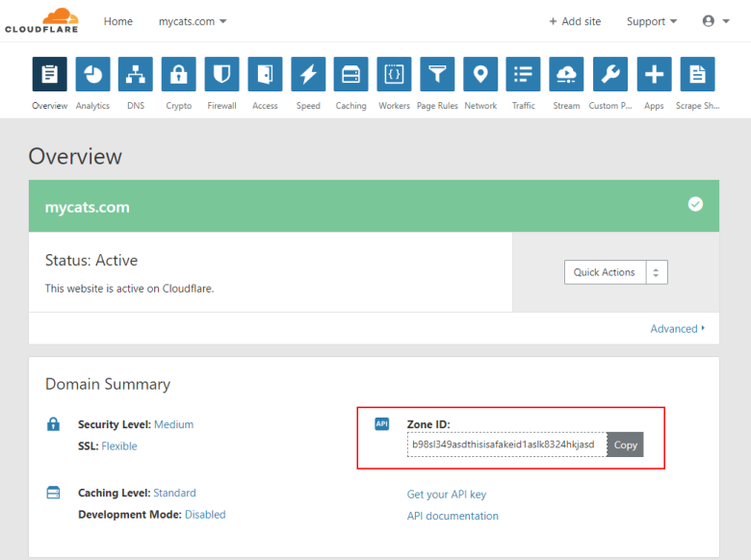
Task: Open the DNS network tree icon
Action: pyautogui.click(x=136, y=74)
